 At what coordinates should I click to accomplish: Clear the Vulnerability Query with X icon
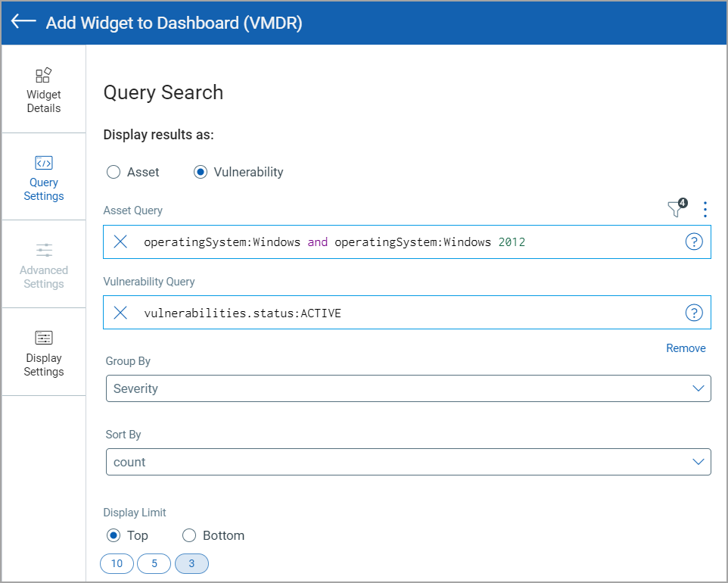pos(120,313)
